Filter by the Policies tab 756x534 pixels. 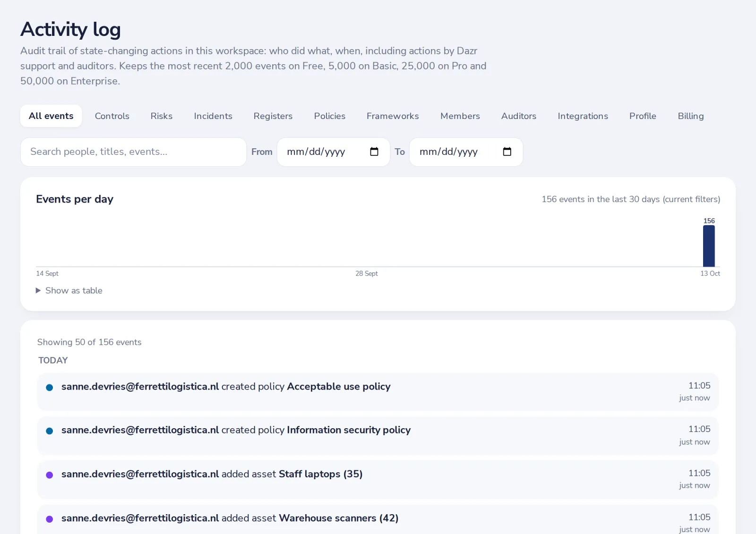click(330, 116)
